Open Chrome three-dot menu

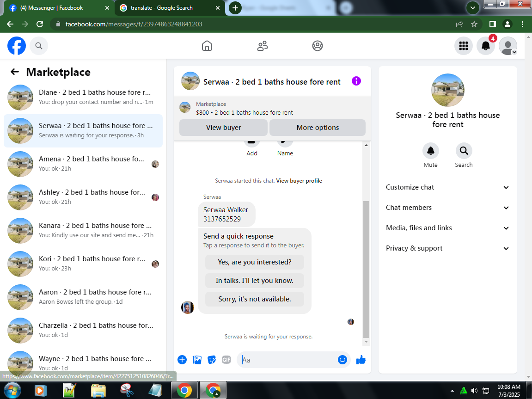pyautogui.click(x=522, y=24)
